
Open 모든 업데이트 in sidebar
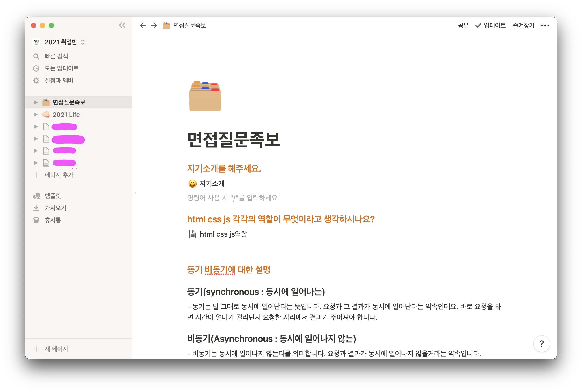(x=62, y=68)
